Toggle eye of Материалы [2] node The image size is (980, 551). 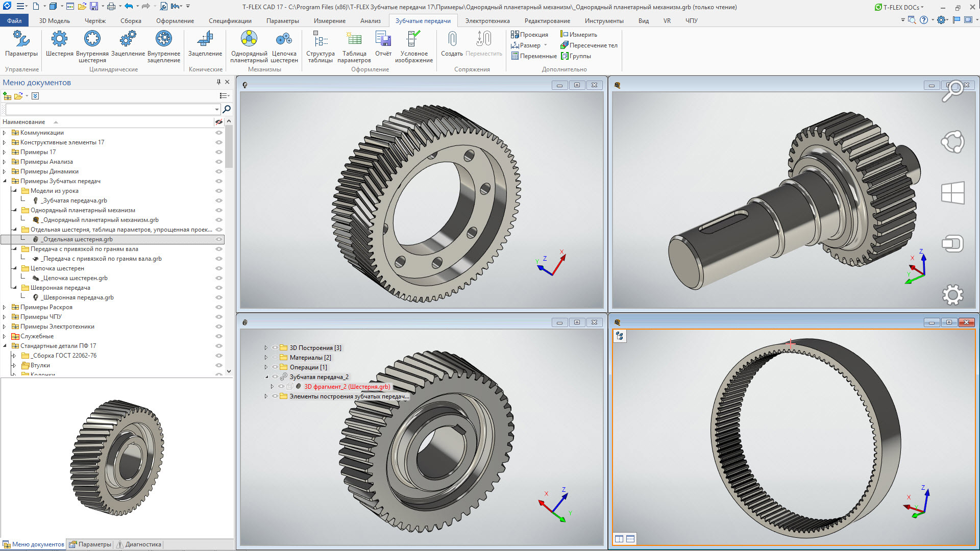275,358
